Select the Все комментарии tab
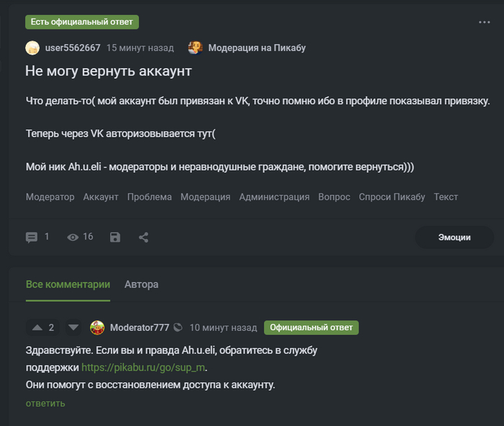The image size is (504, 426). [x=68, y=284]
